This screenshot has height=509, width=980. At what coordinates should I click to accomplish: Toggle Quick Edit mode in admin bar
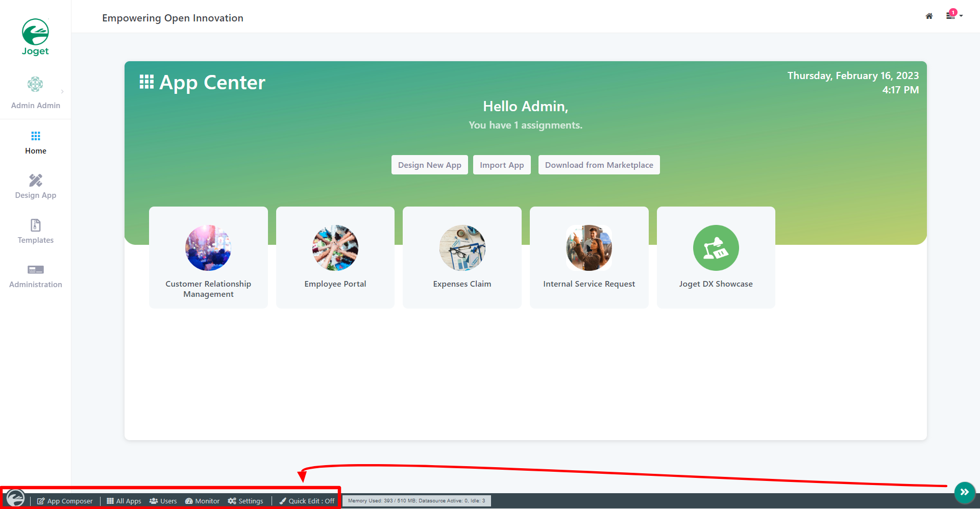[307, 501]
